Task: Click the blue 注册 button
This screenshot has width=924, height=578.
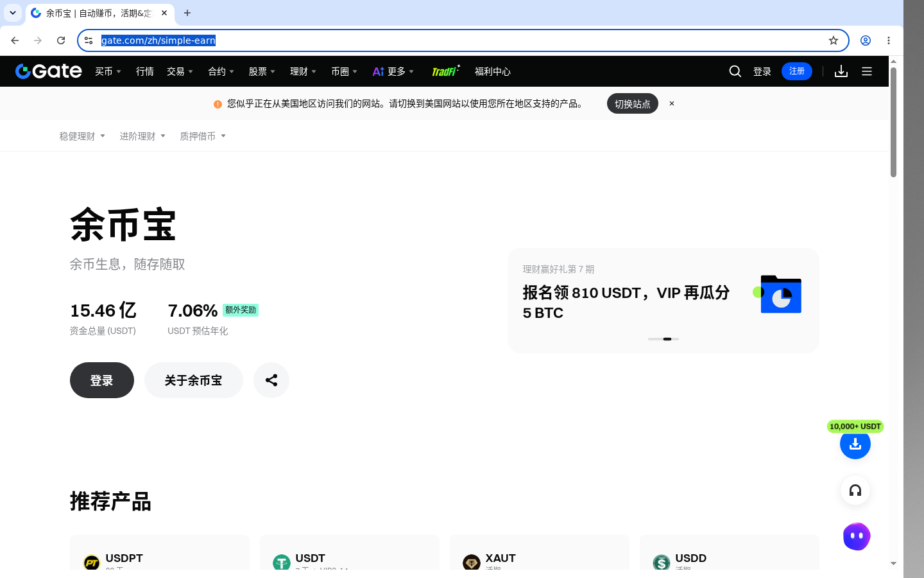Action: pyautogui.click(x=797, y=71)
